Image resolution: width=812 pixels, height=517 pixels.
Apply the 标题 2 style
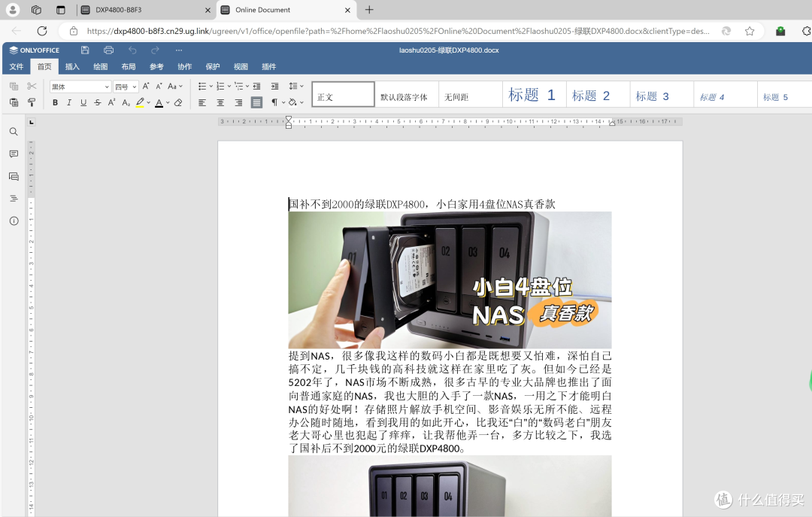(x=598, y=94)
